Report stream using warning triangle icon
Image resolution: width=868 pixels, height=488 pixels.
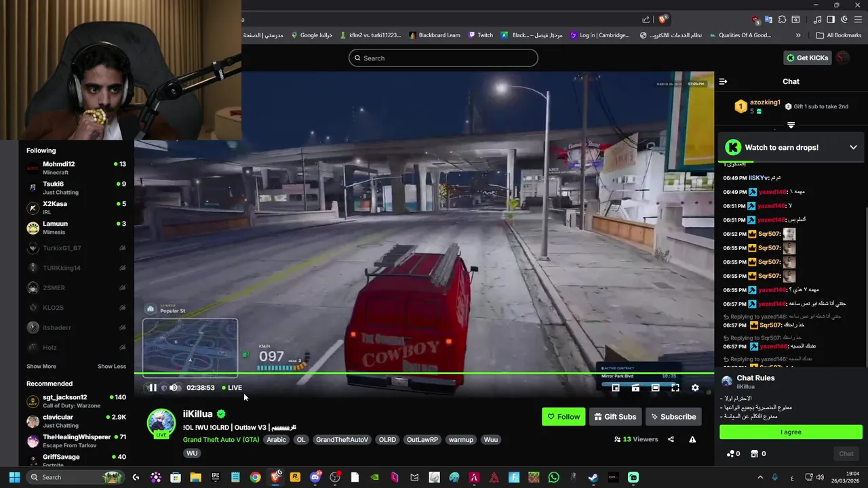(x=692, y=439)
